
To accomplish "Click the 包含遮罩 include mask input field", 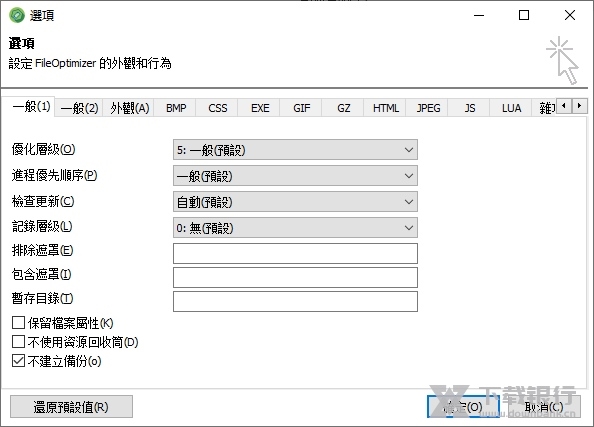I will coord(295,277).
